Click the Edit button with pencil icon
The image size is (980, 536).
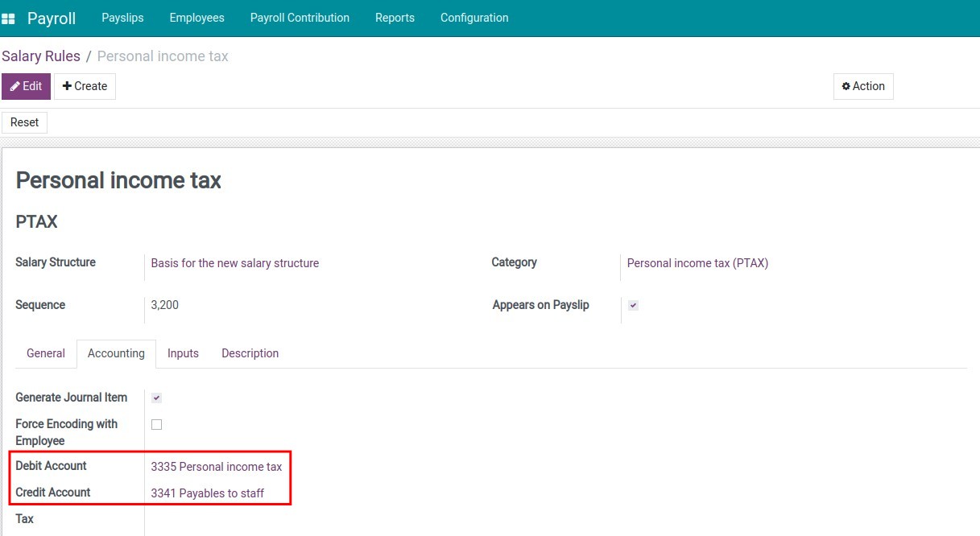pos(26,86)
